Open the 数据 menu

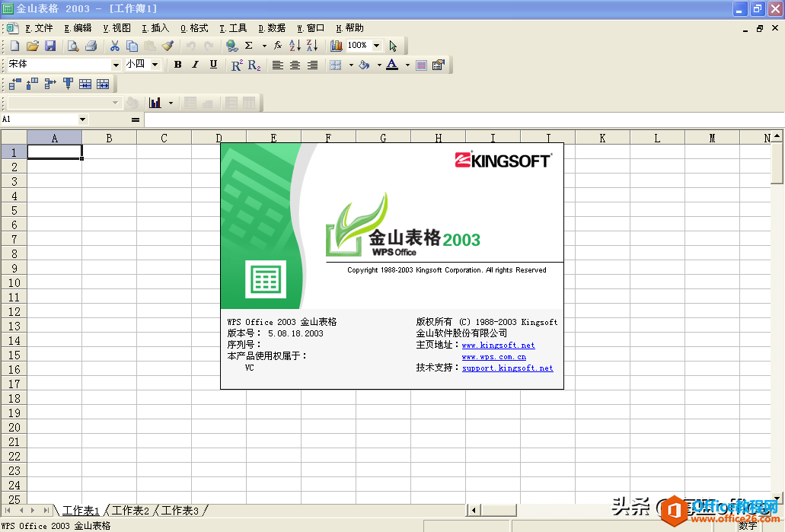pyautogui.click(x=272, y=28)
